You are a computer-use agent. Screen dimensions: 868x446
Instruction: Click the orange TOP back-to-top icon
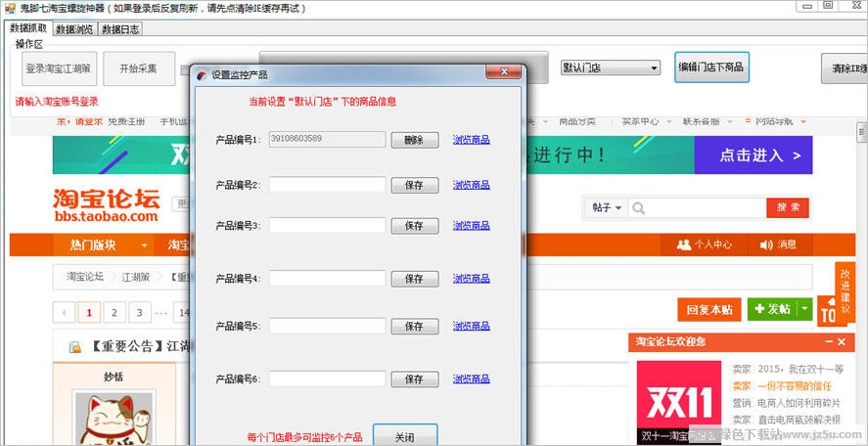pyautogui.click(x=828, y=312)
